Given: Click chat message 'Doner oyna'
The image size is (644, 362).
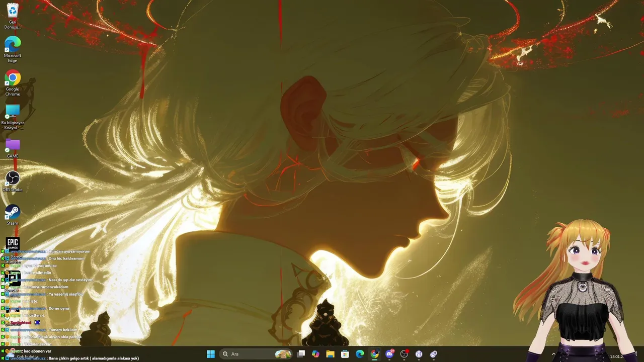Looking at the screenshot, I should (59, 308).
